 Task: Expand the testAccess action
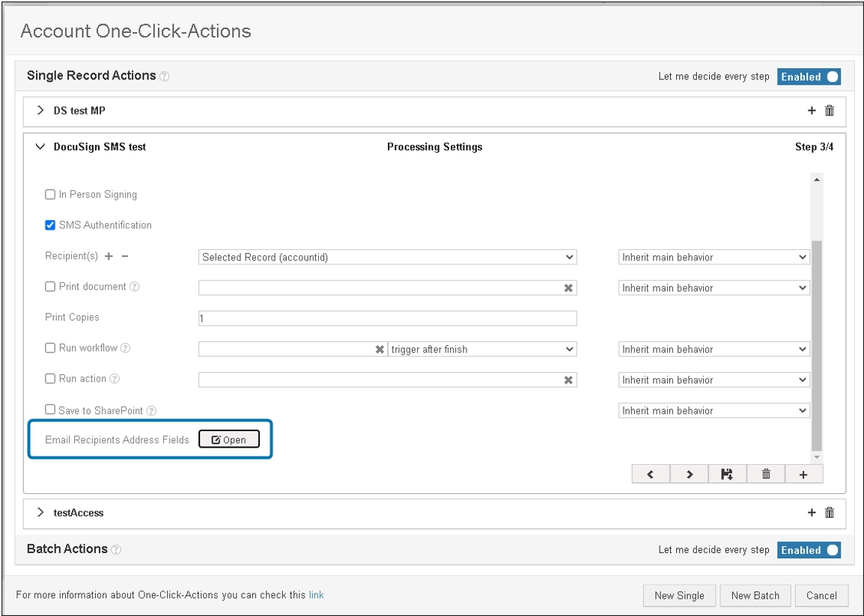(40, 513)
